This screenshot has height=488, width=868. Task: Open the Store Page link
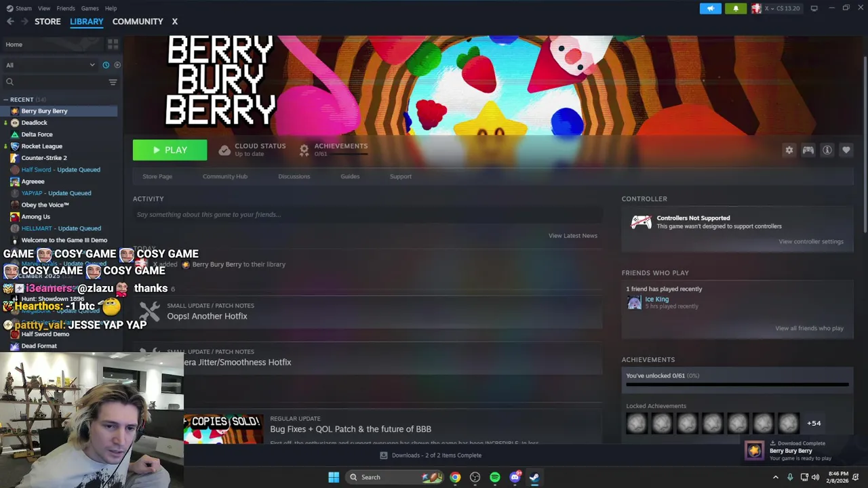click(x=157, y=176)
